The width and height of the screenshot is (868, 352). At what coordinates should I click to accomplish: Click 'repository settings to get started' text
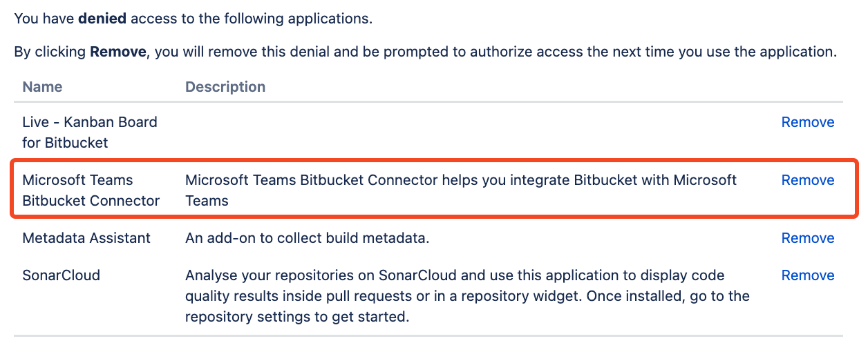coord(297,317)
